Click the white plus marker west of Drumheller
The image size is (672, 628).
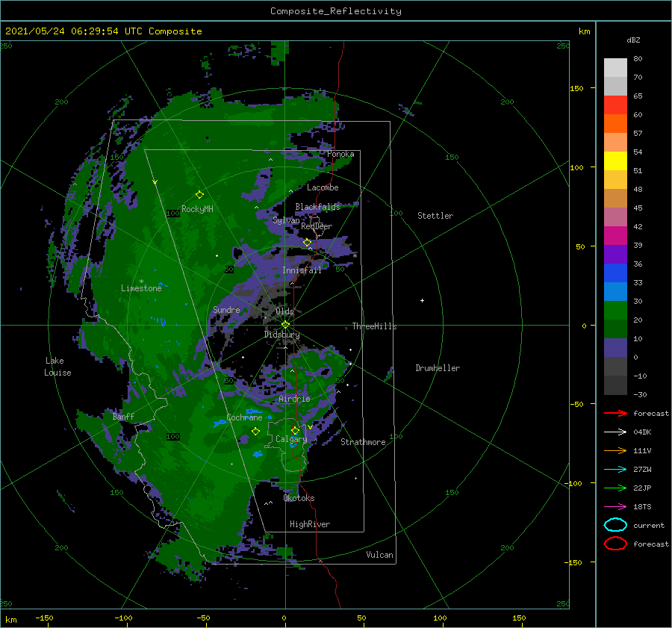(422, 300)
